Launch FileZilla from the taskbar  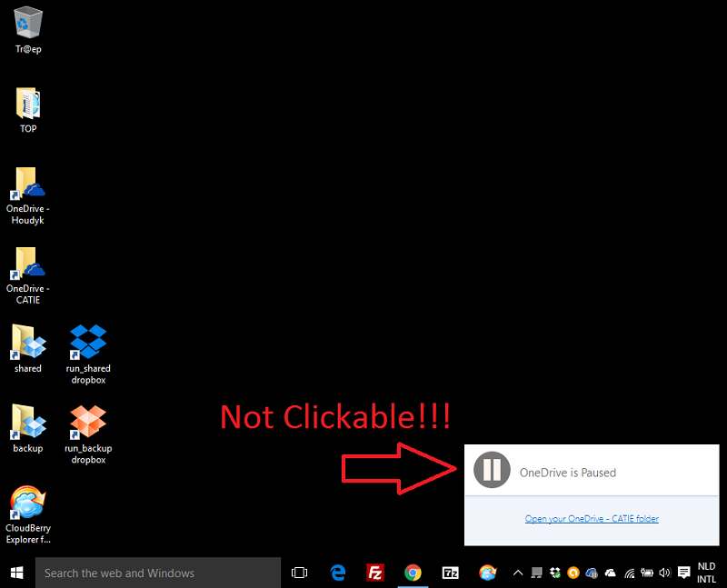click(374, 573)
